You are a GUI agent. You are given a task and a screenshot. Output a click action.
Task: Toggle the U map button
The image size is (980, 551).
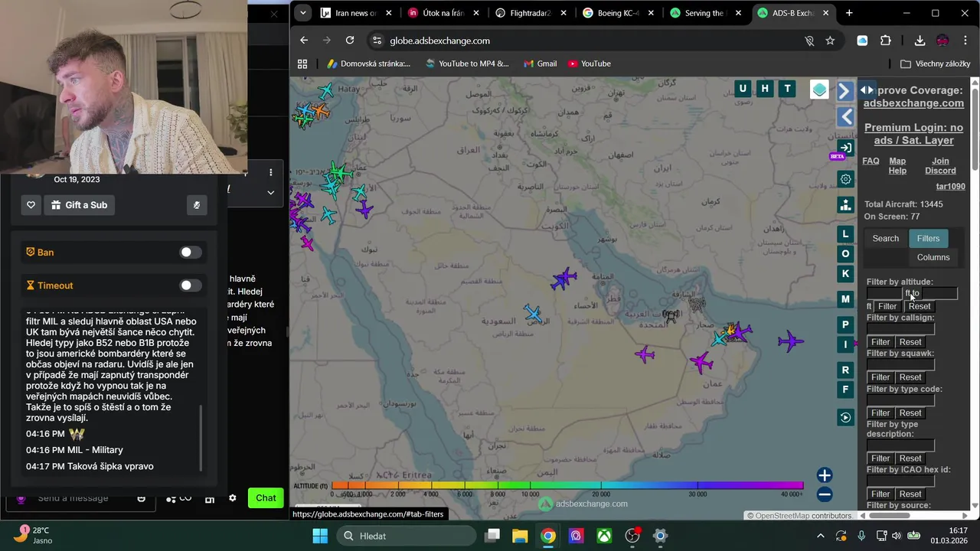(742, 89)
